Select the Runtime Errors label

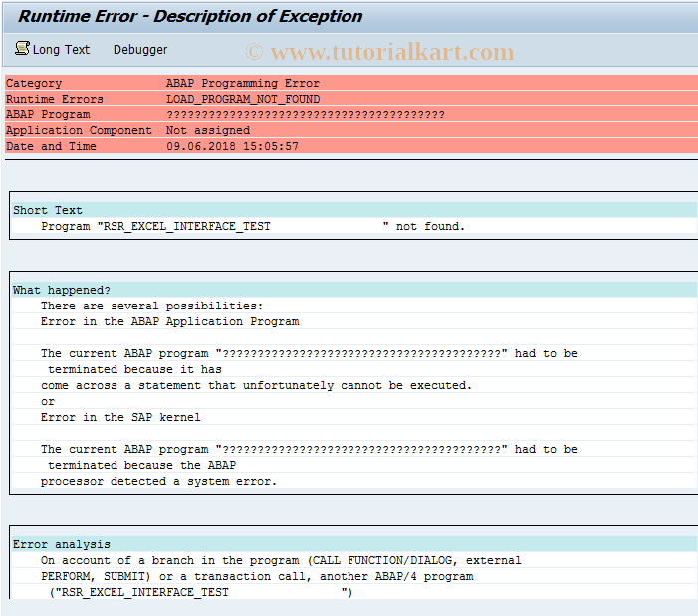click(x=55, y=99)
